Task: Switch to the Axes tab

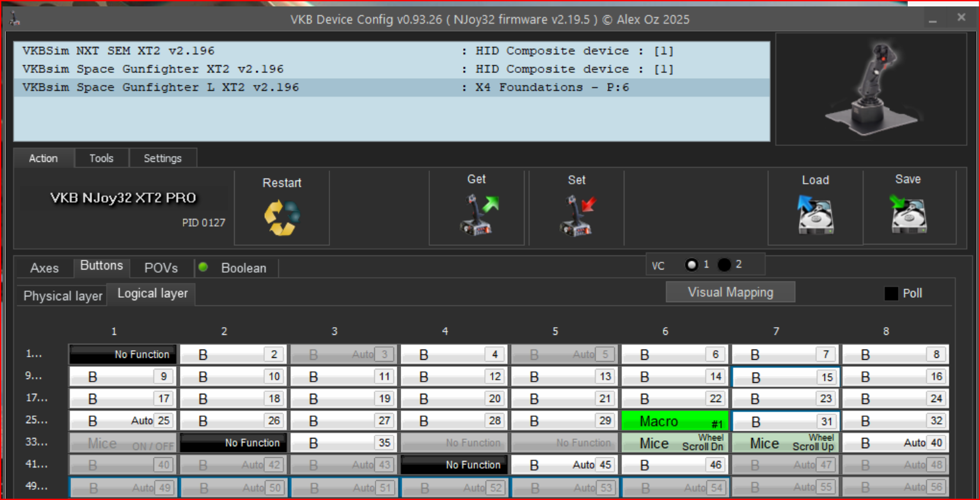Action: point(45,268)
